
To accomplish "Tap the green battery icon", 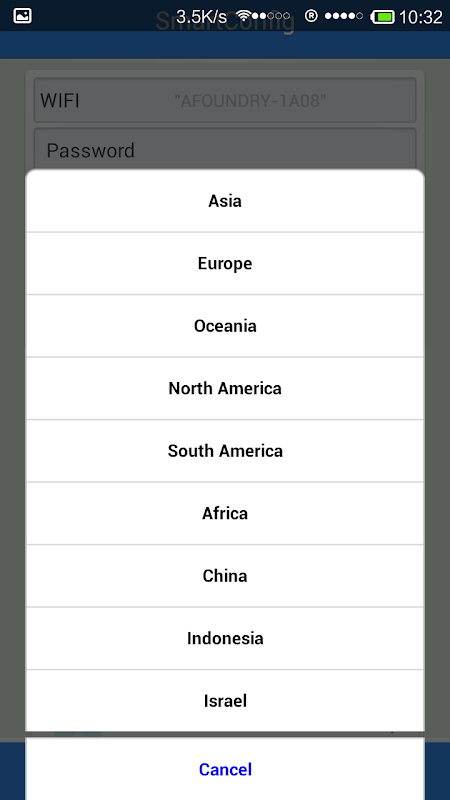I will click(x=383, y=17).
